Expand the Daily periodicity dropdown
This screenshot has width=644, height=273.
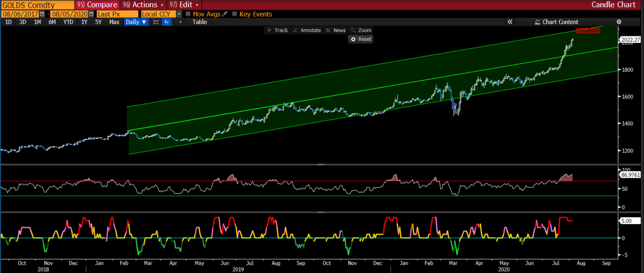pos(137,22)
